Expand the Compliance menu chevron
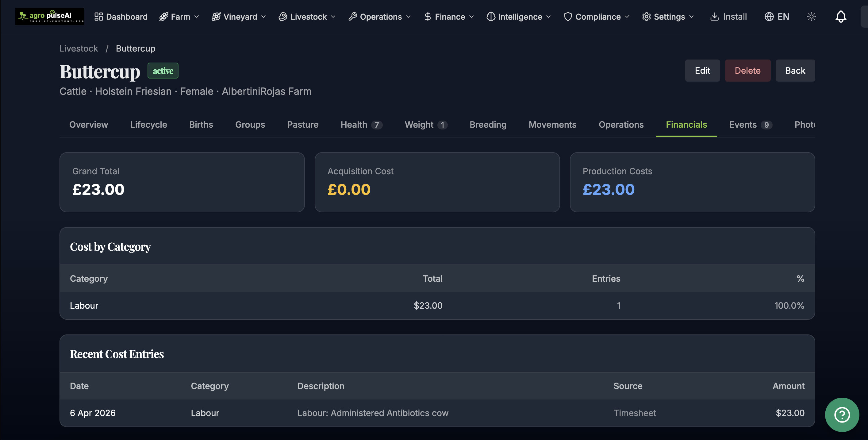Viewport: 868px width, 440px height. tap(627, 17)
